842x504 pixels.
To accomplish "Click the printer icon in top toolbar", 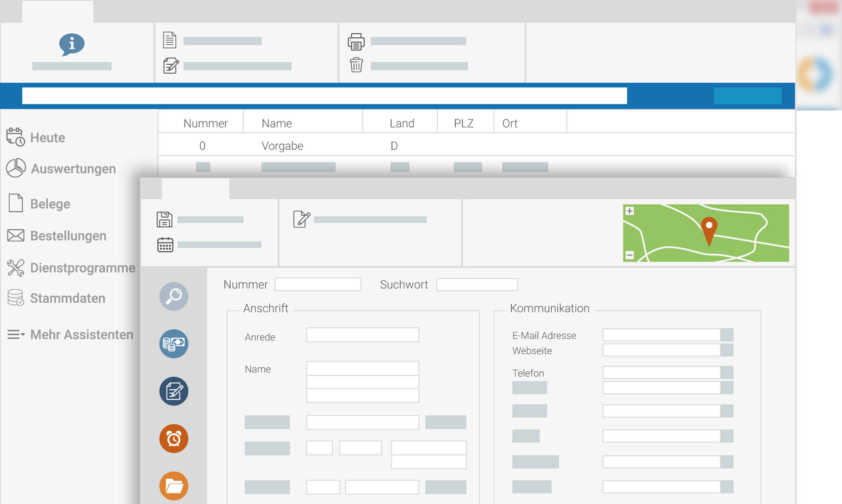I will (356, 42).
